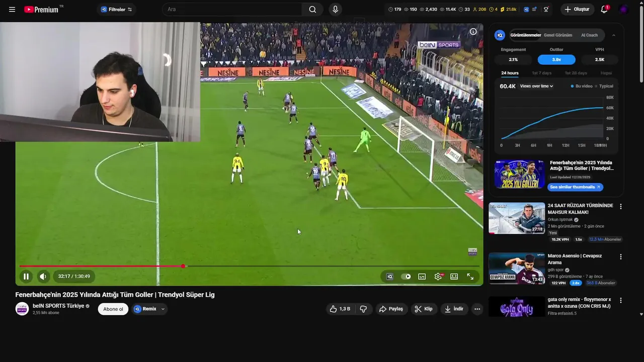The width and height of the screenshot is (644, 362).
Task: Open the hamburger guide menu
Action: point(12,10)
